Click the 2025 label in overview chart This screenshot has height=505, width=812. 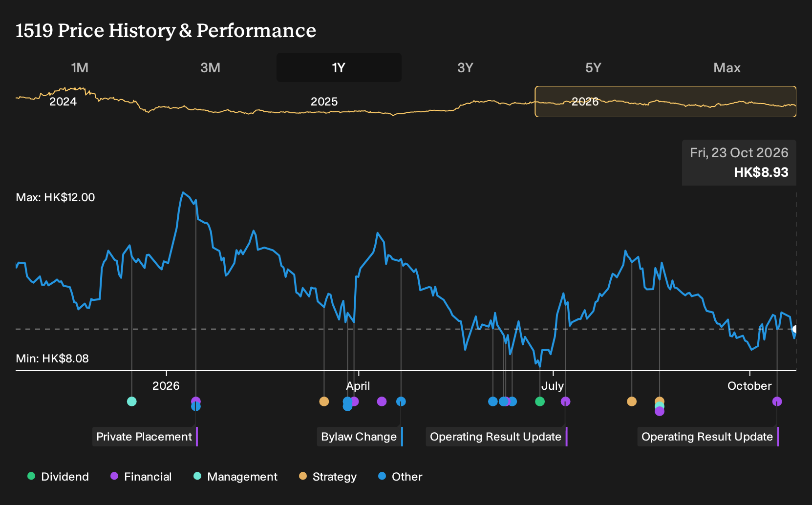[324, 102]
